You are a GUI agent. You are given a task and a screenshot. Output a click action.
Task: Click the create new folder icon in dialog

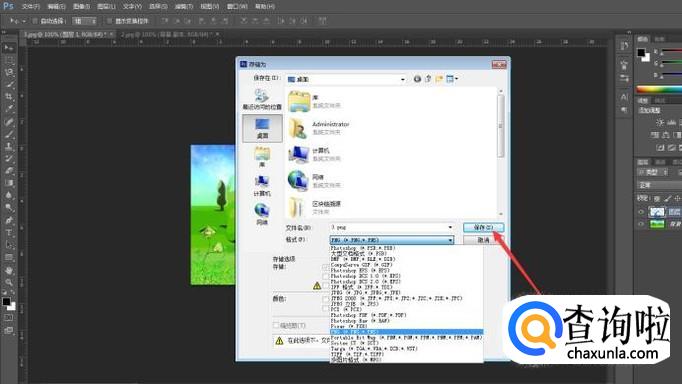point(439,79)
